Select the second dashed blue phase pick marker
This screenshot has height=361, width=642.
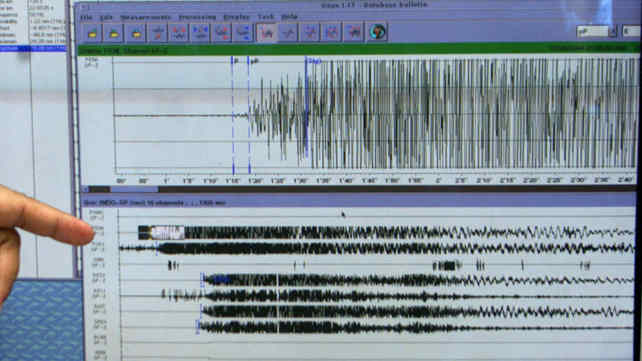click(x=249, y=116)
